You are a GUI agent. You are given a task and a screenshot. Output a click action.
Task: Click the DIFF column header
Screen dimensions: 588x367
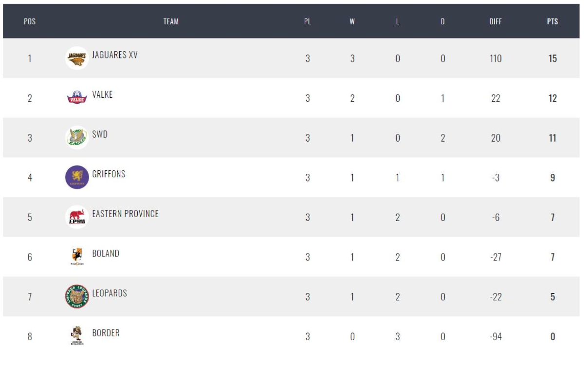coord(496,21)
